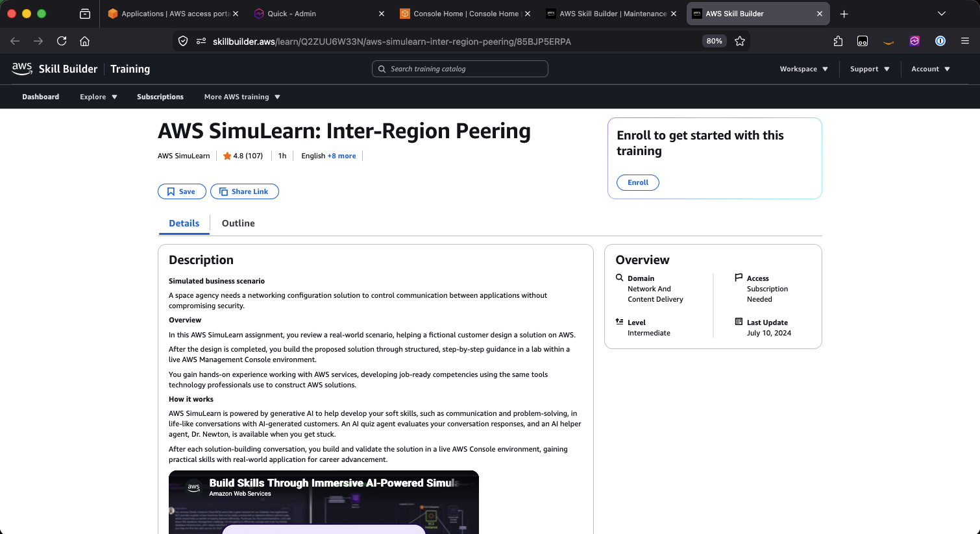Viewport: 980px width, 534px height.
Task: Open the Support dropdown menu
Action: pos(870,69)
